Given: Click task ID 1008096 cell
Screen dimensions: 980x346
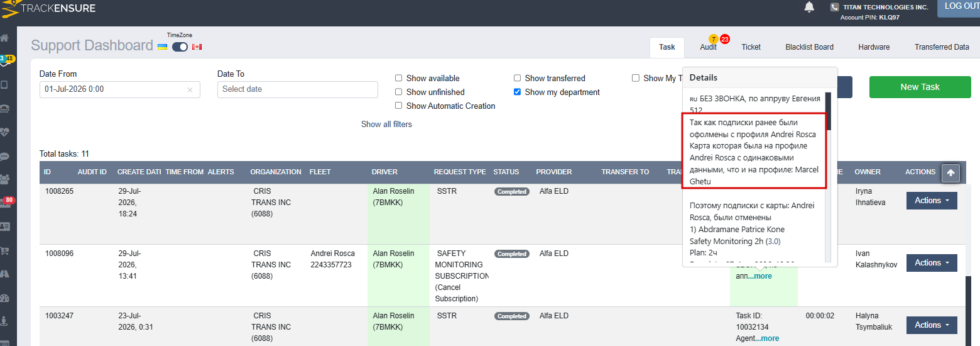Looking at the screenshot, I should pyautogui.click(x=59, y=254).
